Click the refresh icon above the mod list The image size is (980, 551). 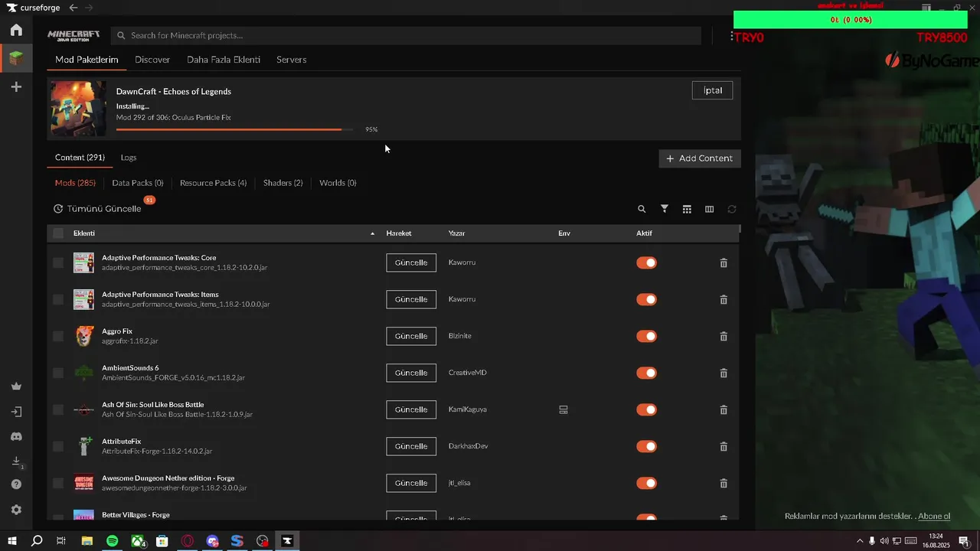click(x=732, y=209)
